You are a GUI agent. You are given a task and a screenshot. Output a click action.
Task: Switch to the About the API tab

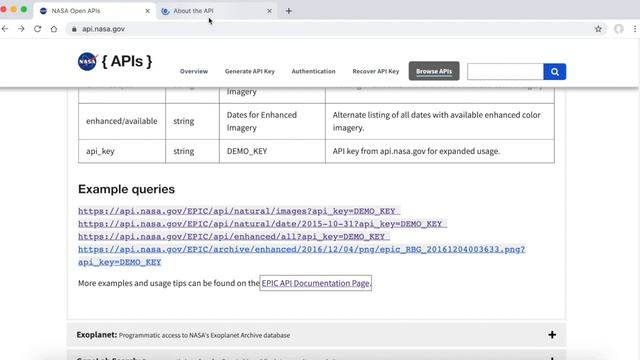tap(216, 11)
